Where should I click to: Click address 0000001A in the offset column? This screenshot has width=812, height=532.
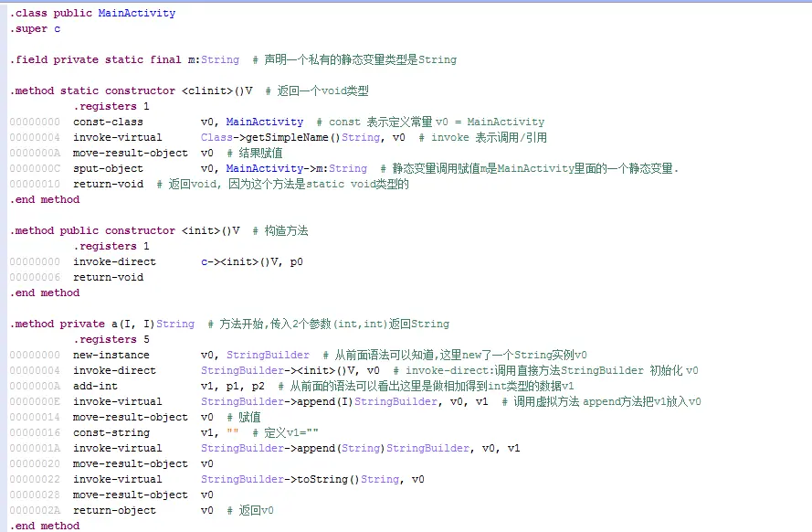click(35, 448)
